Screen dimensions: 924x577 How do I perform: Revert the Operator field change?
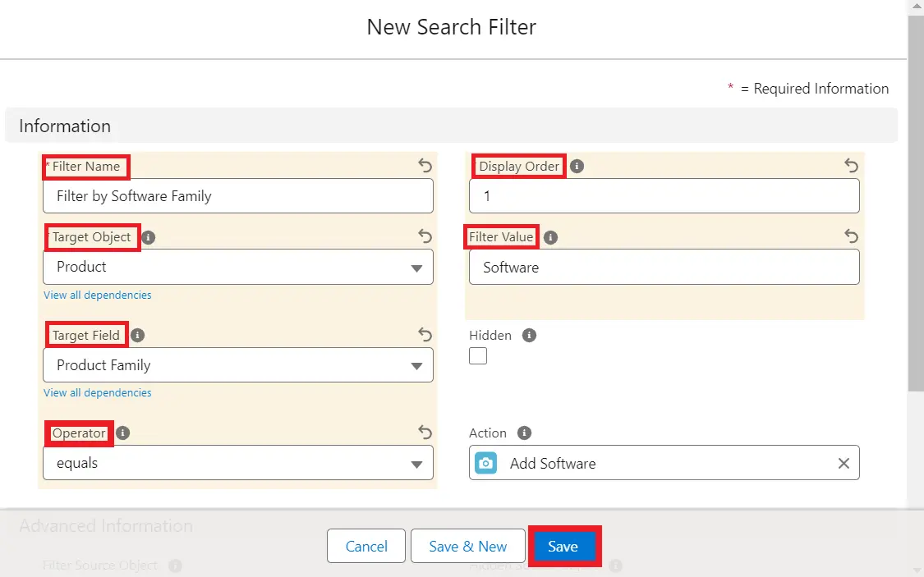[425, 432]
